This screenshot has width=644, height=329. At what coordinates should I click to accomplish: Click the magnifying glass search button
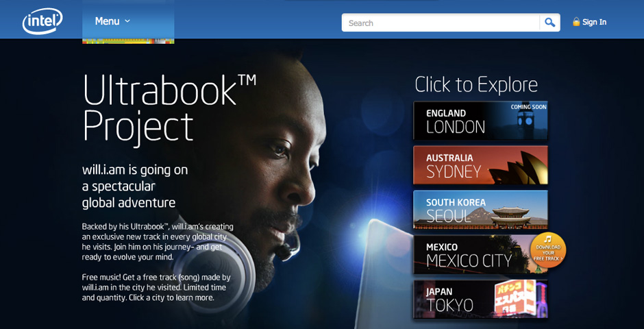549,23
